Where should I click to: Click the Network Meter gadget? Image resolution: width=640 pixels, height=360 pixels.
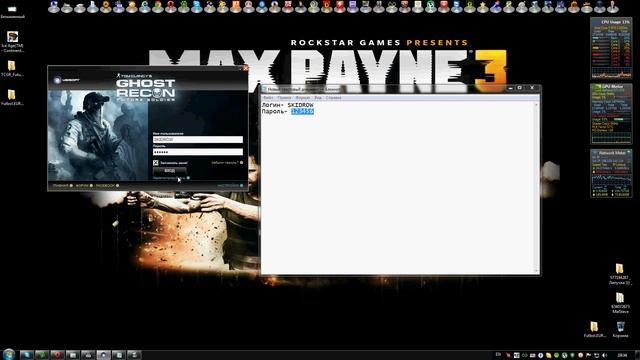tap(611, 173)
